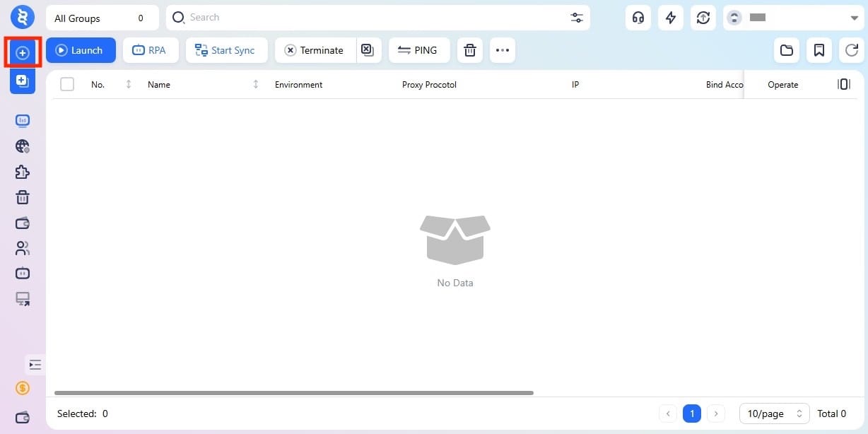The width and height of the screenshot is (868, 434).
Task: Click the sync upload icon near account area
Action: pos(703,17)
